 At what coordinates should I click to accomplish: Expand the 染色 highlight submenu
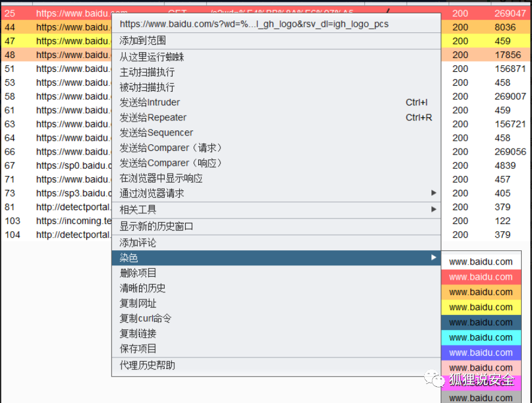point(276,258)
